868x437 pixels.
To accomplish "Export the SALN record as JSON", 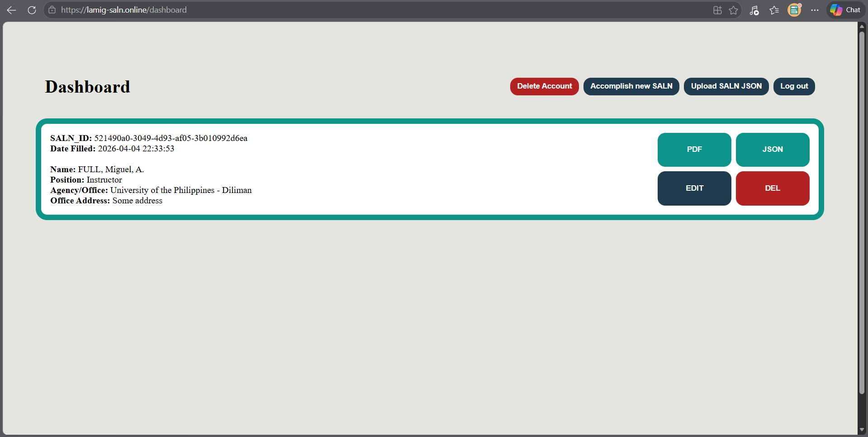I will pos(772,150).
